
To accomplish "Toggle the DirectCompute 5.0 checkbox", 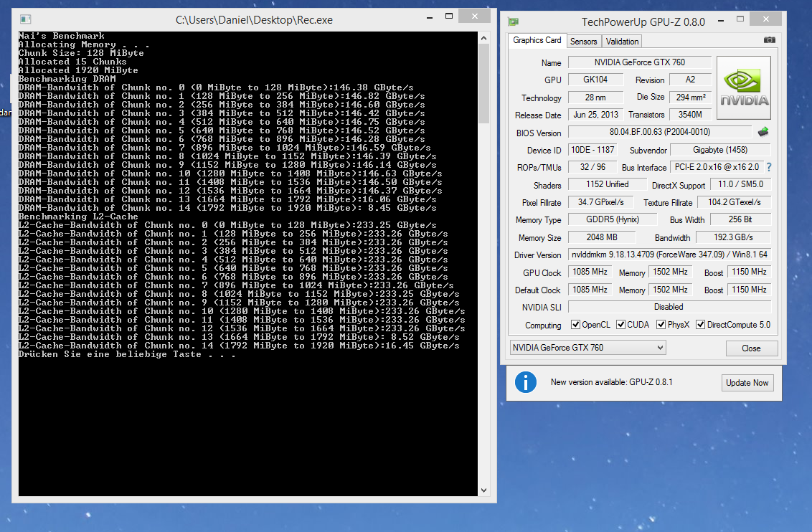I will [x=700, y=325].
